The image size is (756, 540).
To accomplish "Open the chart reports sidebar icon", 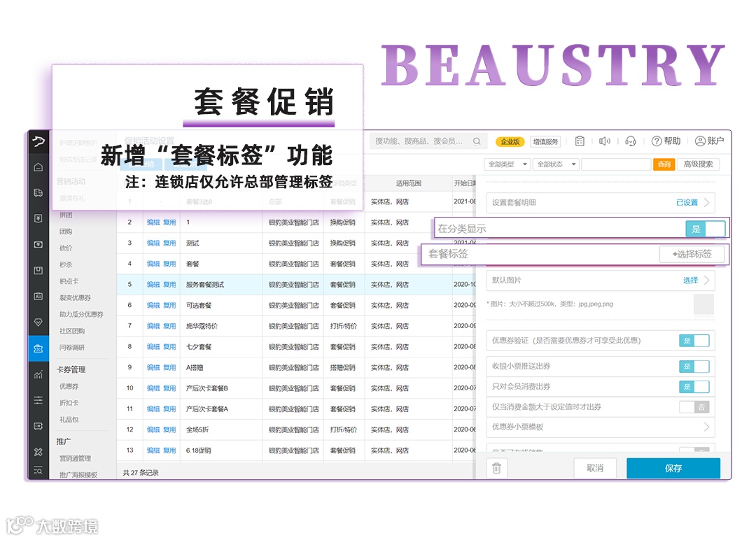I will pos(38,374).
